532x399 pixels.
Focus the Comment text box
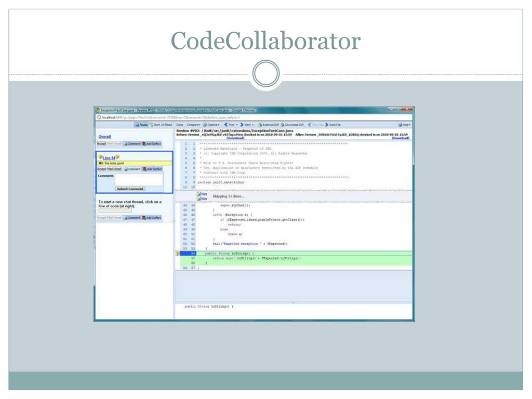(139, 179)
